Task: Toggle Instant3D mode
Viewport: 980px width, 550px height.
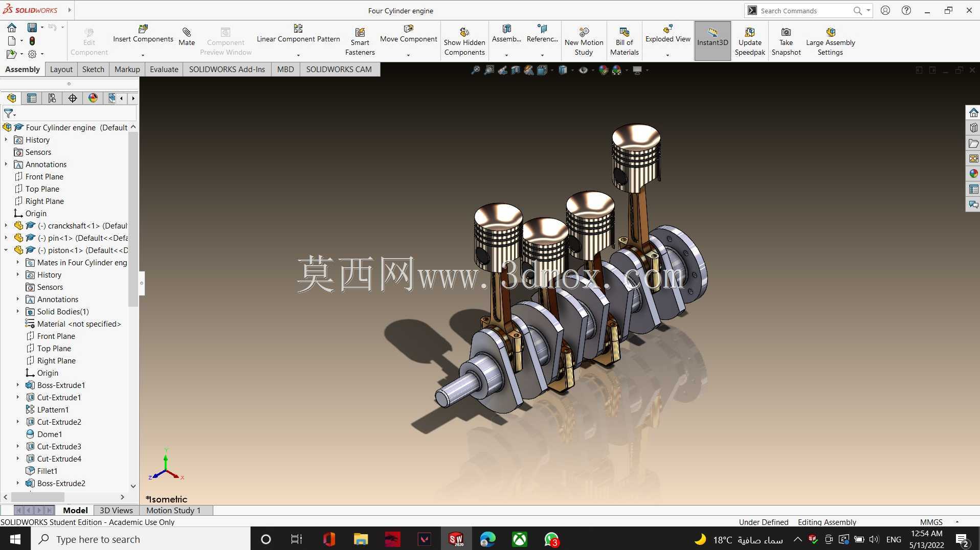Action: [x=712, y=41]
